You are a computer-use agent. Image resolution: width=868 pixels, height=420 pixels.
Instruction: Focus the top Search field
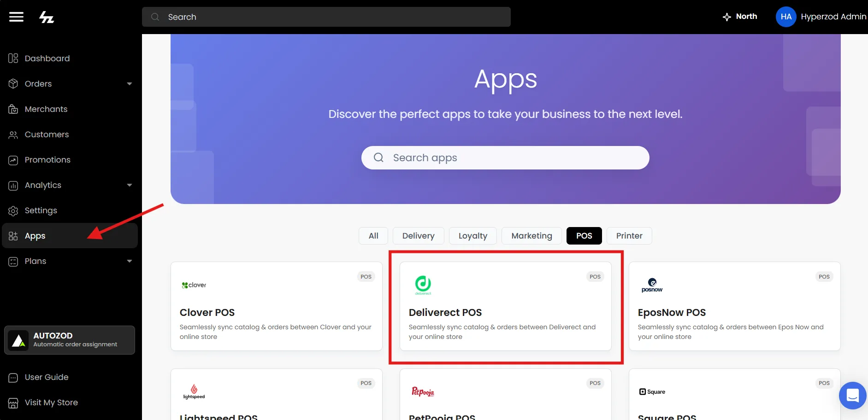326,17
